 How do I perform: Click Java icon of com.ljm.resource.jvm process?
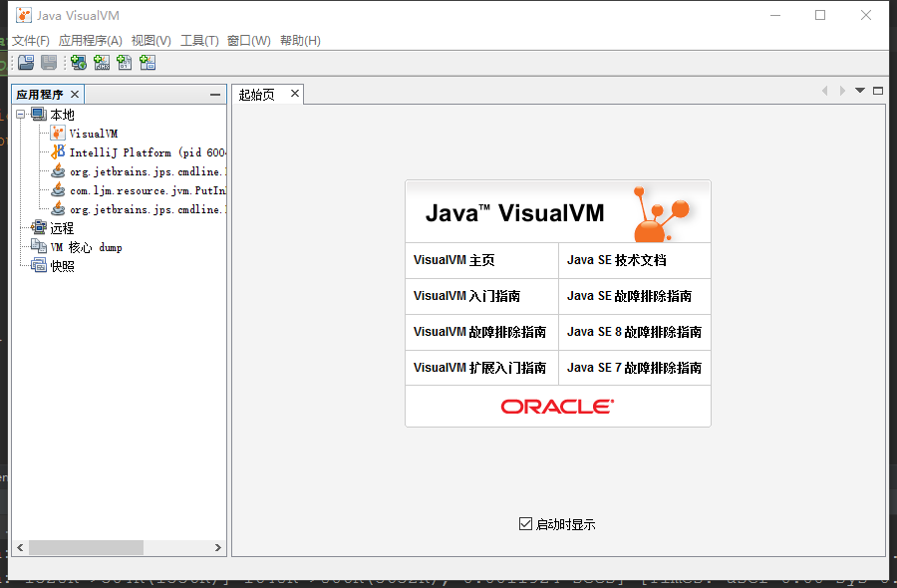coord(58,189)
